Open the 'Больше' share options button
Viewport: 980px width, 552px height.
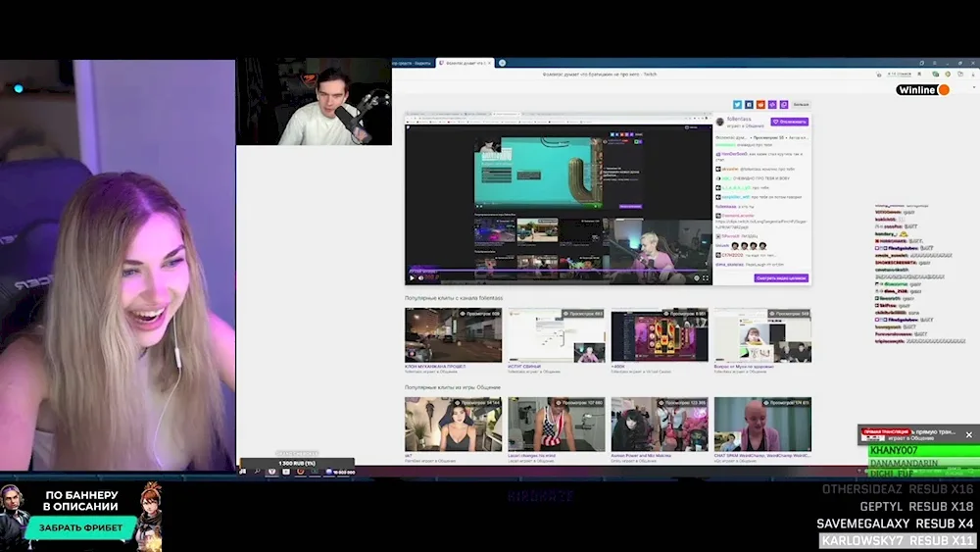click(x=801, y=104)
